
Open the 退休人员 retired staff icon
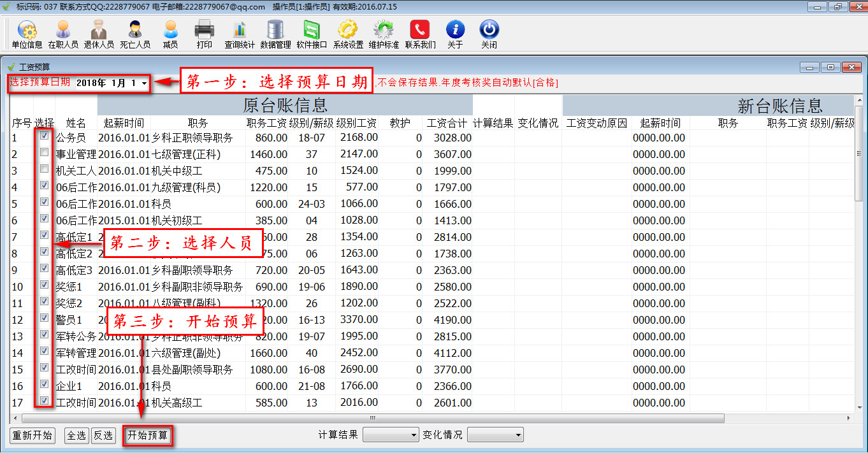pos(99,30)
